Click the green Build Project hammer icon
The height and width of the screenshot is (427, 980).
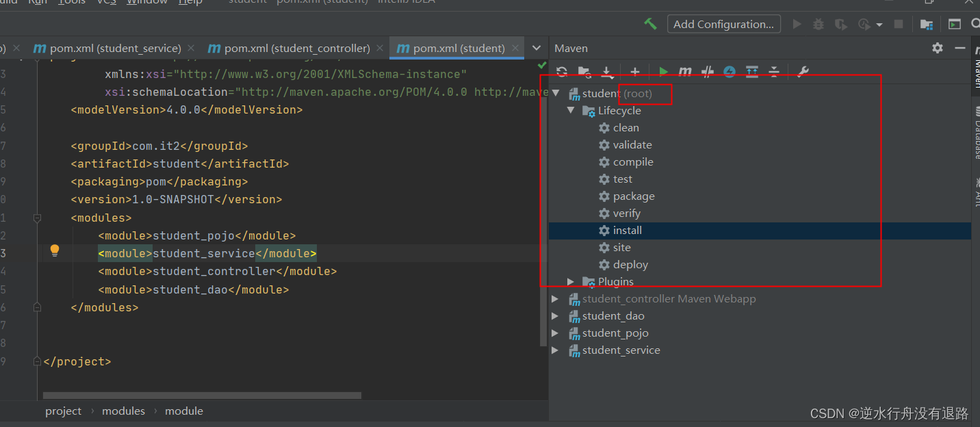[x=650, y=24]
